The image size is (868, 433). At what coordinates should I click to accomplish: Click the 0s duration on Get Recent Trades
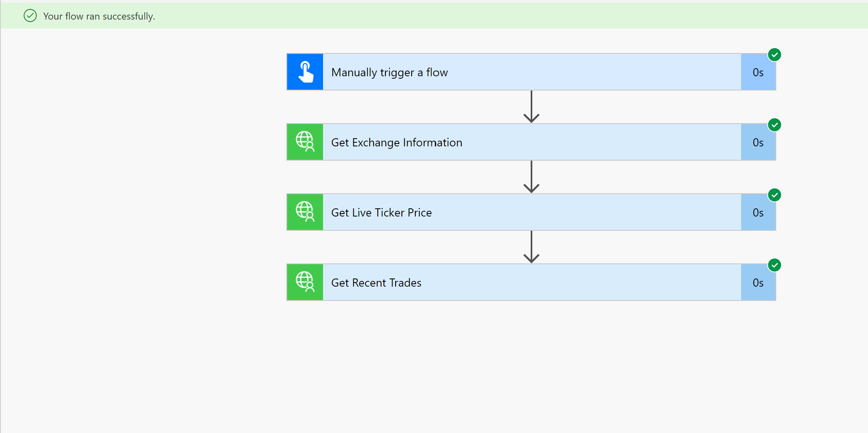click(x=758, y=283)
